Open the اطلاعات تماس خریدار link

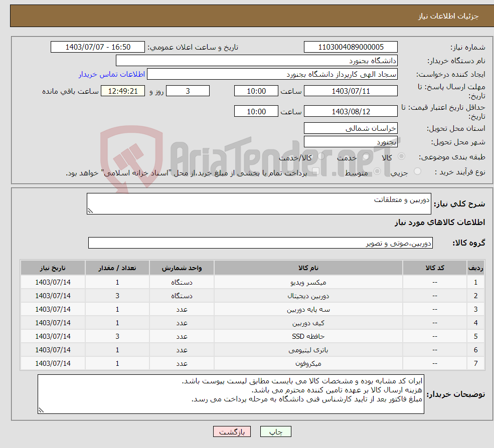[111, 74]
